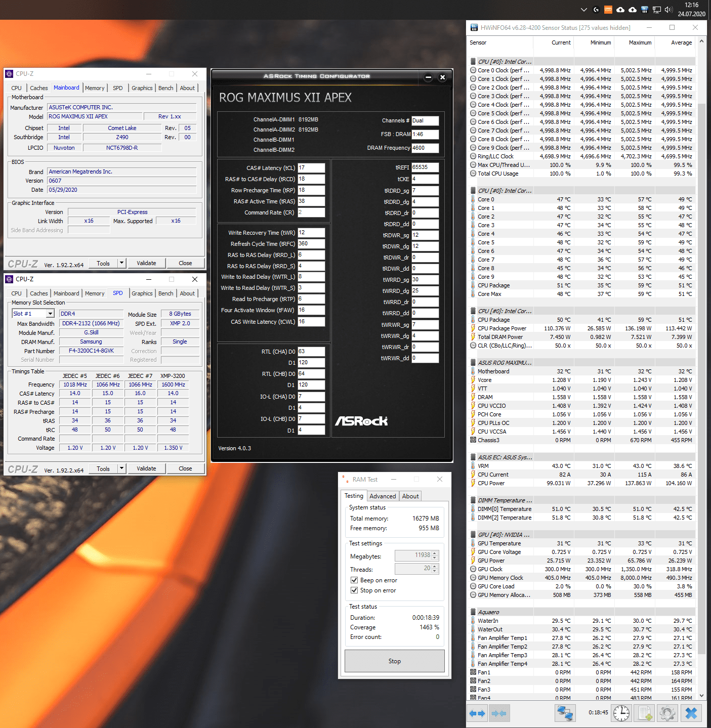Click HWiNFO vertical scrollbar thumb
Screen dimensions: 711x728
701,379
